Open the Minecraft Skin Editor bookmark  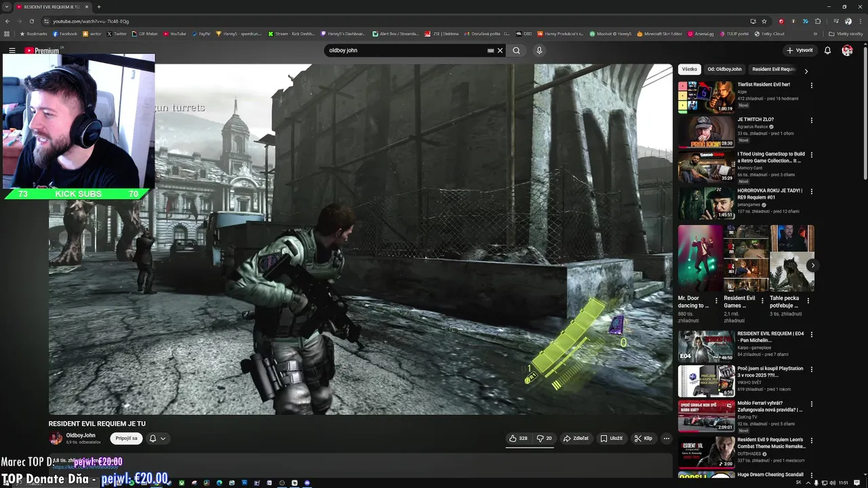660,33
